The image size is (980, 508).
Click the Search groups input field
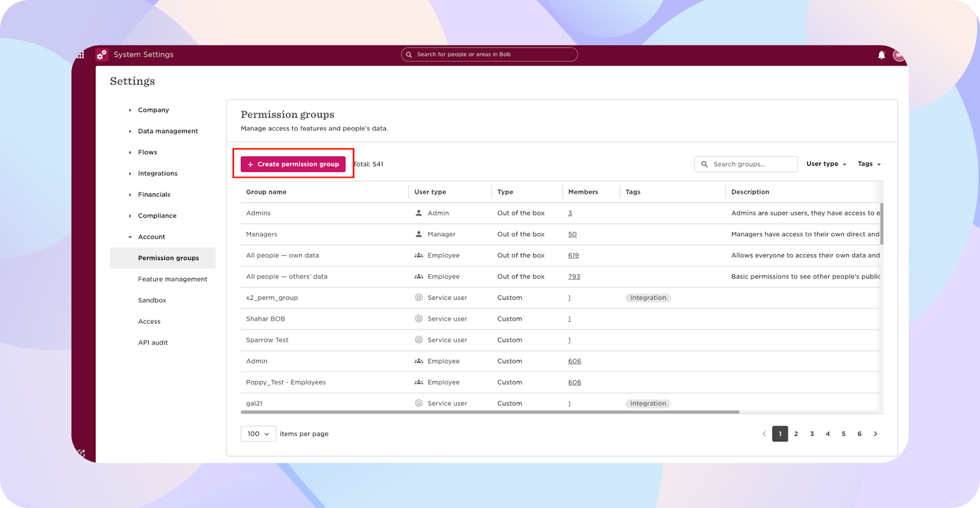746,164
